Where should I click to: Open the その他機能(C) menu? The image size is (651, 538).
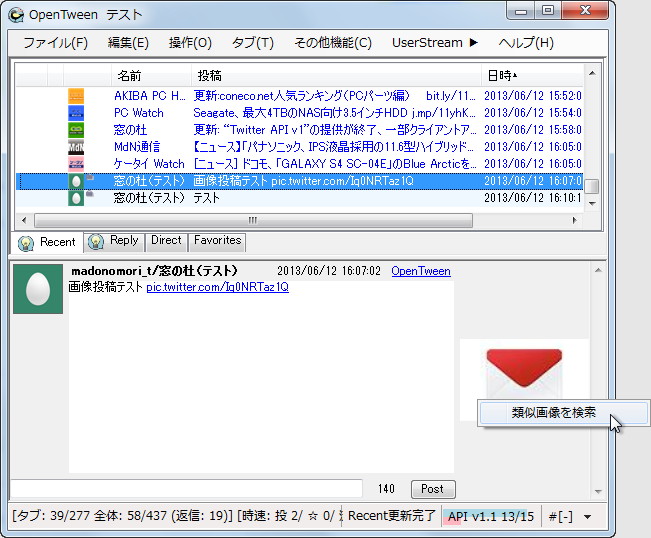(x=333, y=43)
